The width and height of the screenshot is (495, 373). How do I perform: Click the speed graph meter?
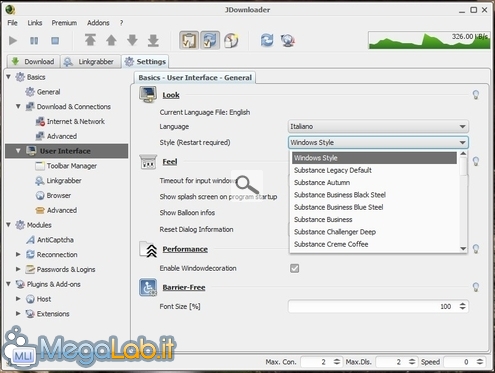[x=429, y=40]
